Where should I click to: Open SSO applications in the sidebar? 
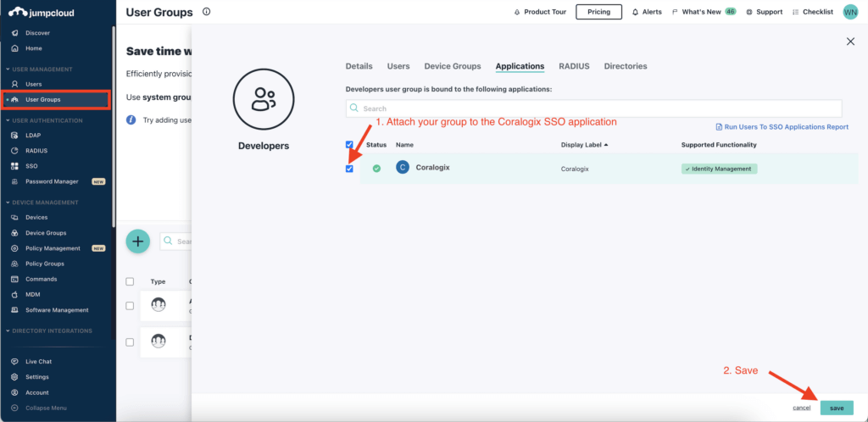tap(31, 166)
